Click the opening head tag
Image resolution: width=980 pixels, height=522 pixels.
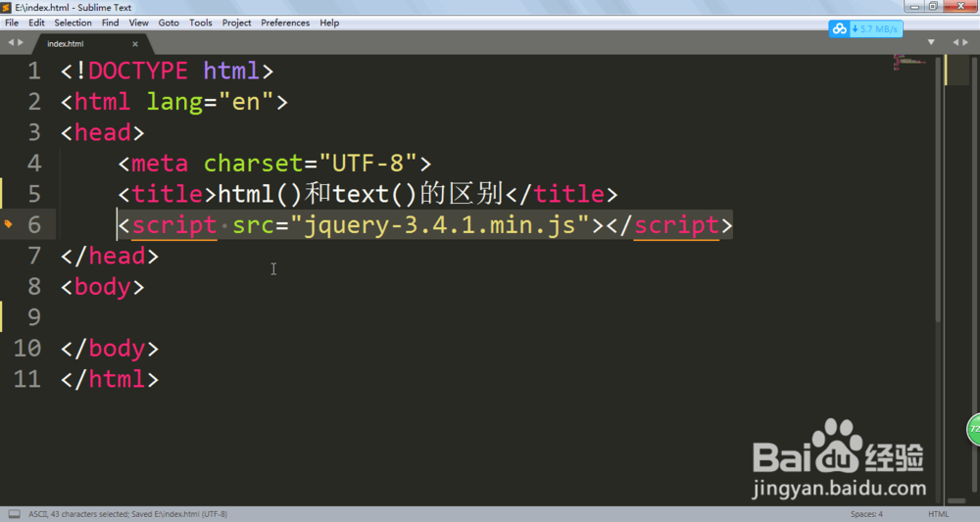(103, 132)
